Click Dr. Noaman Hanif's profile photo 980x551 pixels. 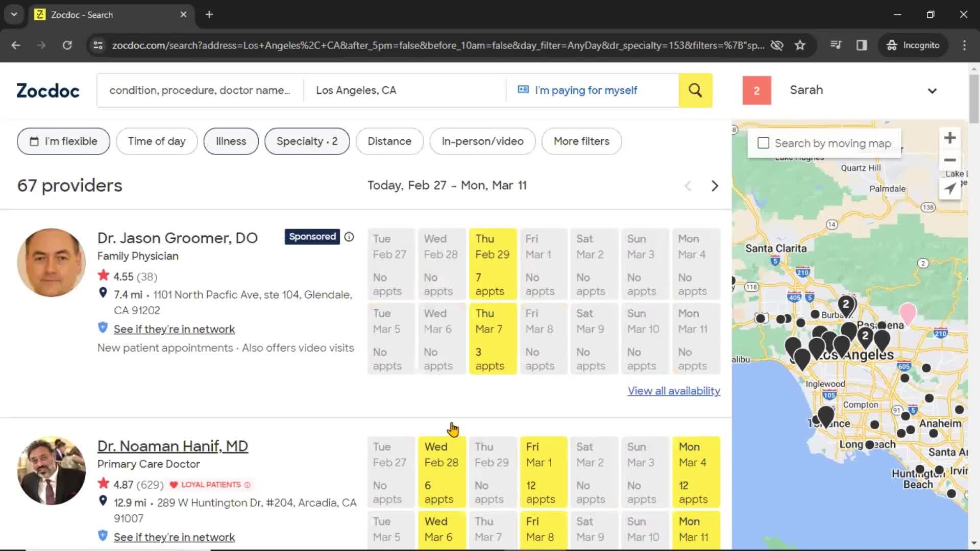[x=52, y=470]
